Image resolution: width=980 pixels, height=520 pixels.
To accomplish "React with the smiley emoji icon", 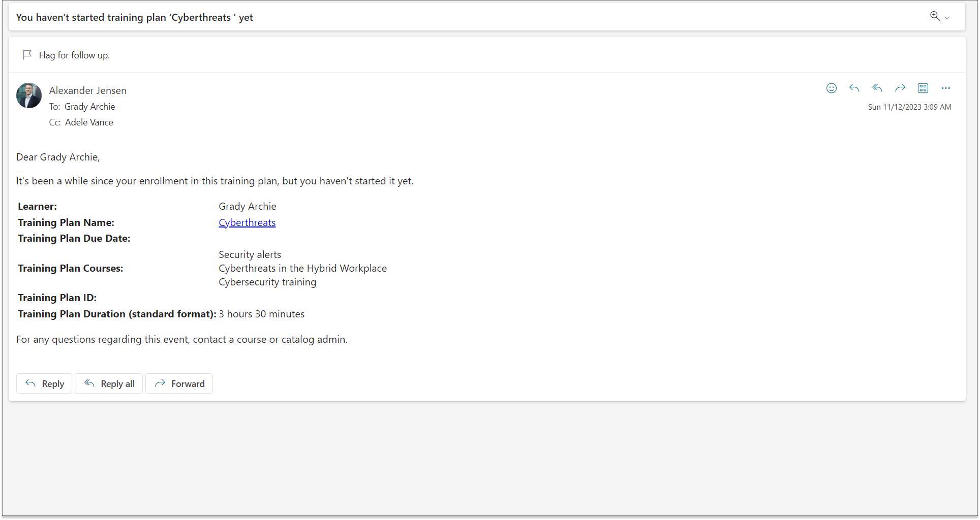I will tap(832, 88).
